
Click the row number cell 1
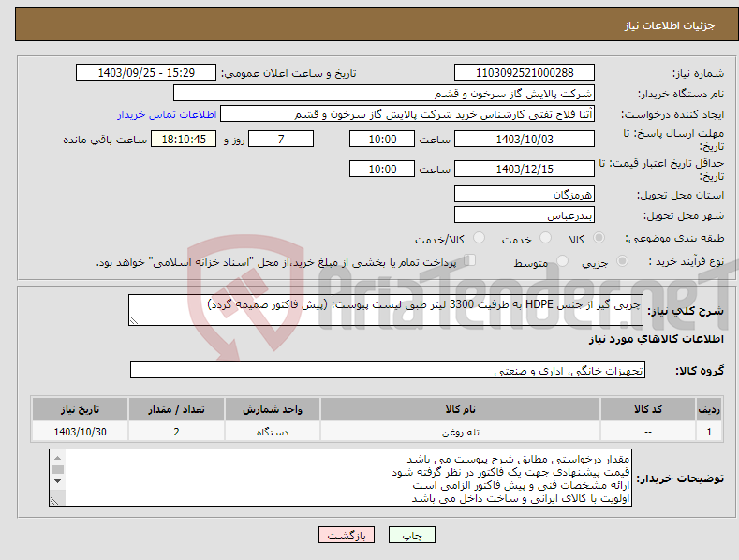[709, 432]
